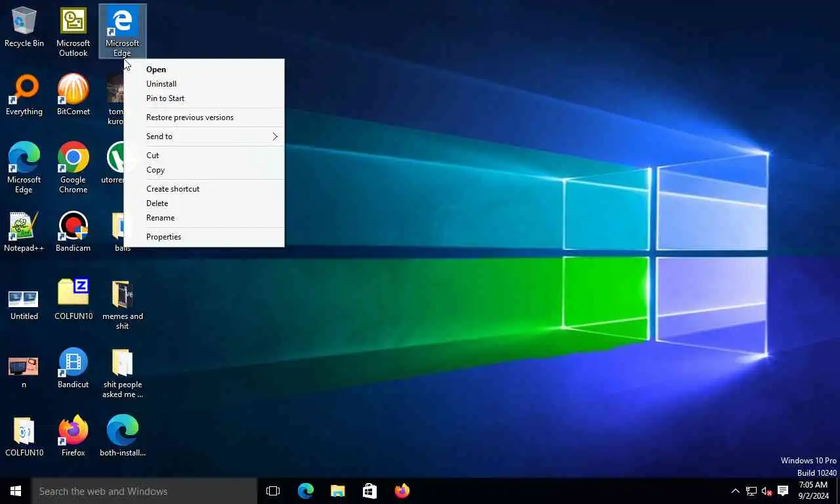Viewport: 840px width, 504px height.
Task: Click the Search the web and Windows box
Action: (x=144, y=491)
